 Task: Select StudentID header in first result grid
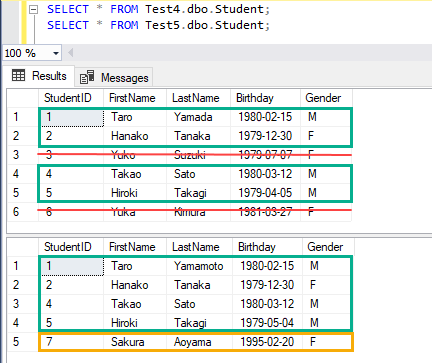71,98
